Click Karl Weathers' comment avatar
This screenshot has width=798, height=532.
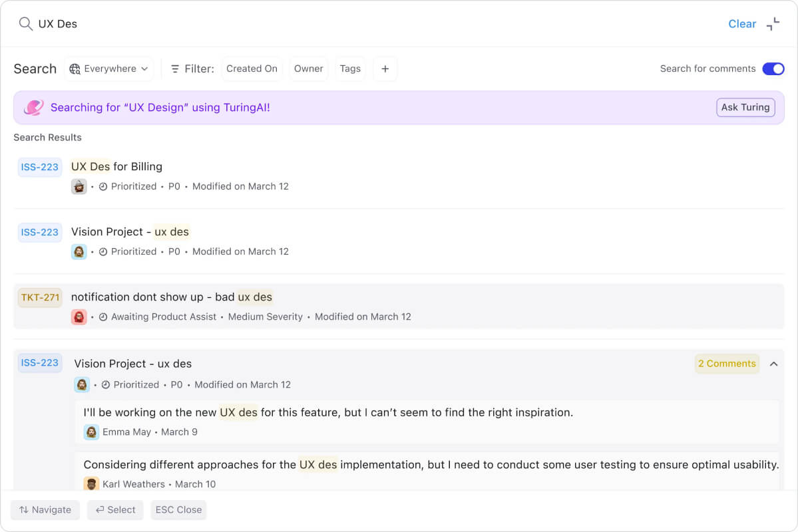tap(91, 483)
